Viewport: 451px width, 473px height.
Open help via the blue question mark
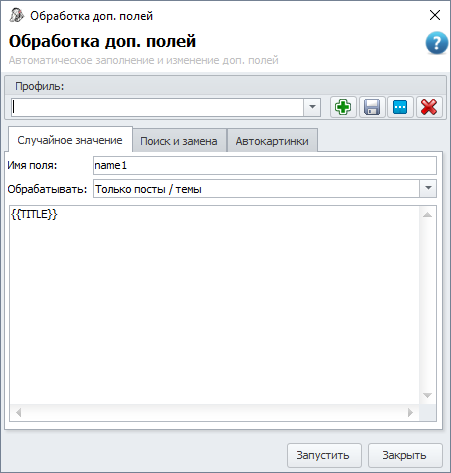[436, 43]
